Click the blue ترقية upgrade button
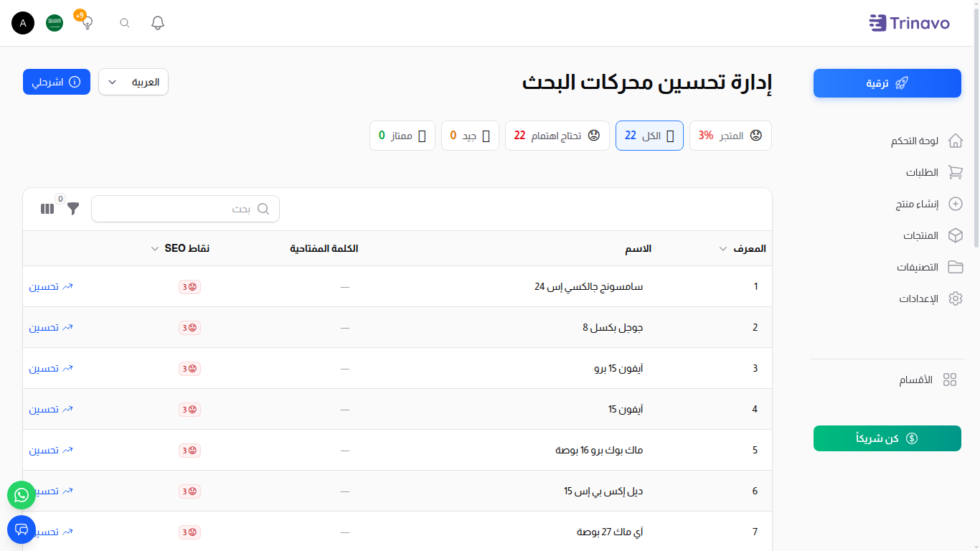 coord(887,83)
